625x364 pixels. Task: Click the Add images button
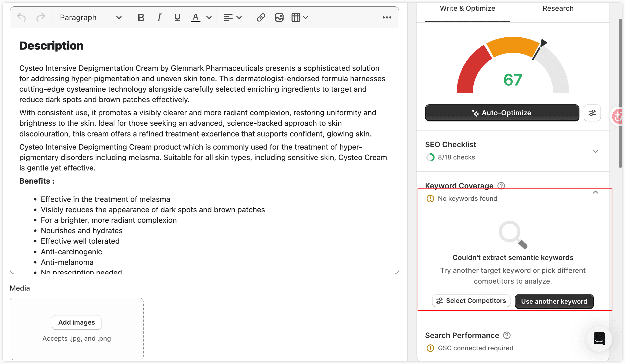click(x=77, y=322)
